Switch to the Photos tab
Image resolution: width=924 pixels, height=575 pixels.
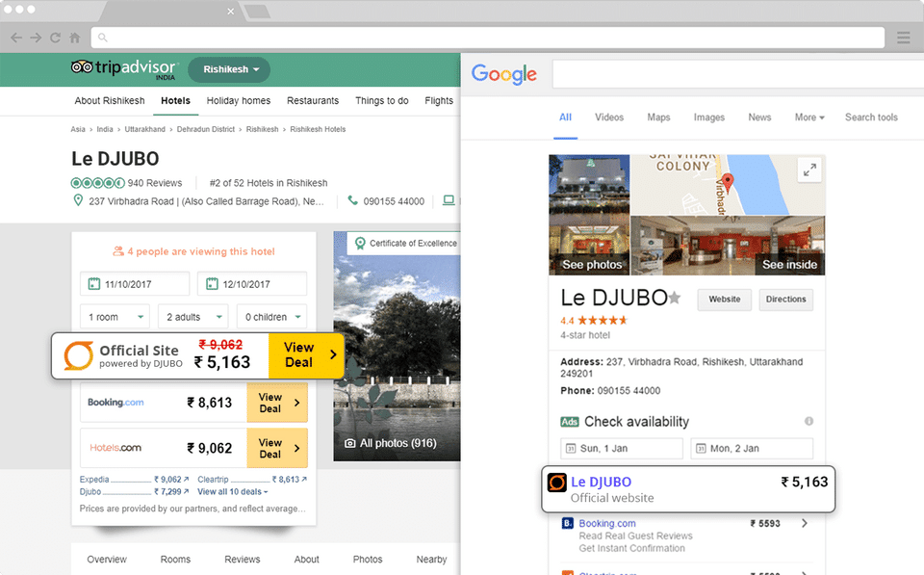pos(368,559)
